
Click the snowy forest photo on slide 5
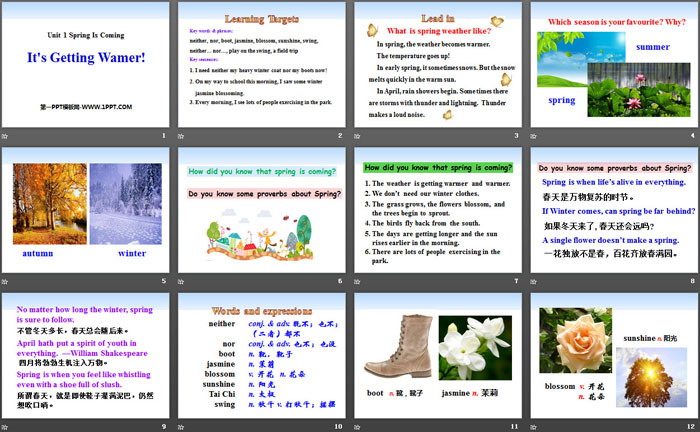[126, 204]
